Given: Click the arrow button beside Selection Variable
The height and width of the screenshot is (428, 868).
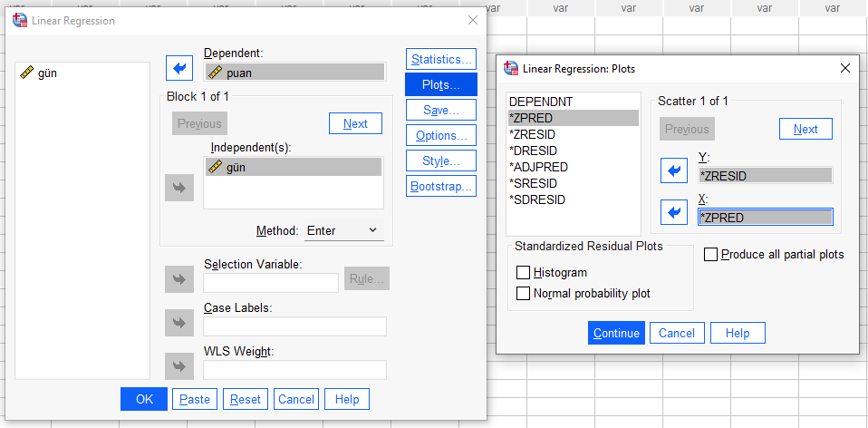Looking at the screenshot, I should (x=179, y=278).
